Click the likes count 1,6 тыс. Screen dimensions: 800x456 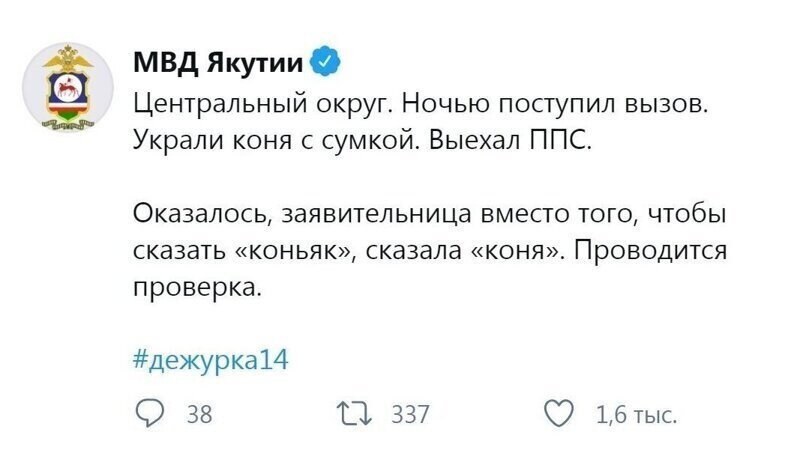coord(636,415)
